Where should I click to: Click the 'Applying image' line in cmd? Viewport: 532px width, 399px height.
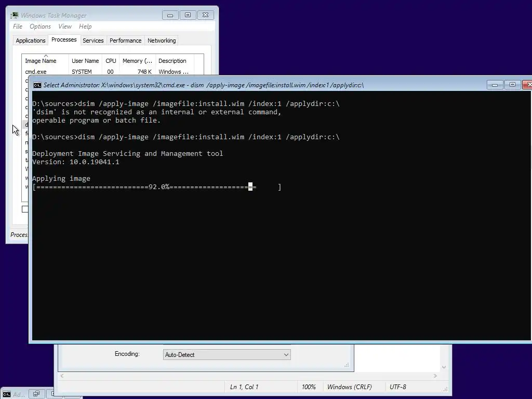(x=61, y=179)
